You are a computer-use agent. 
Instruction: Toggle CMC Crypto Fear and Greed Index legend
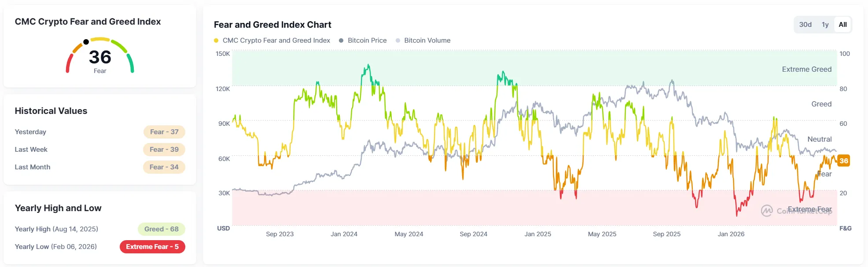pos(272,40)
